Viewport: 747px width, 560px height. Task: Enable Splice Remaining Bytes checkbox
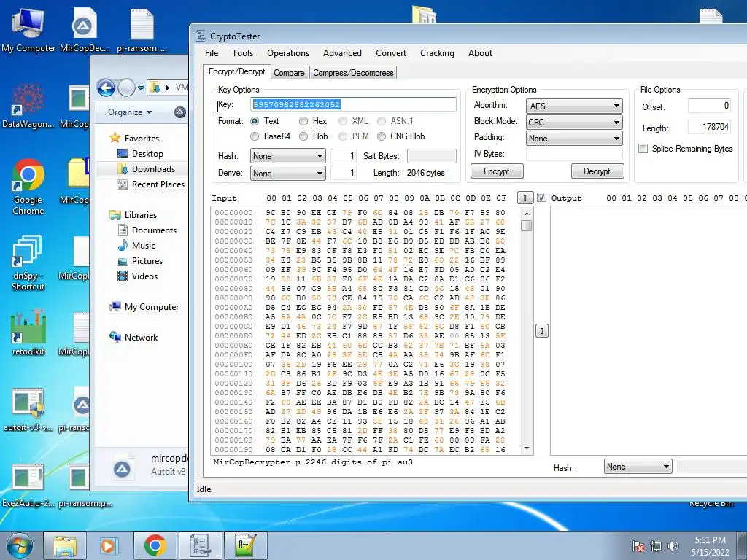(643, 149)
